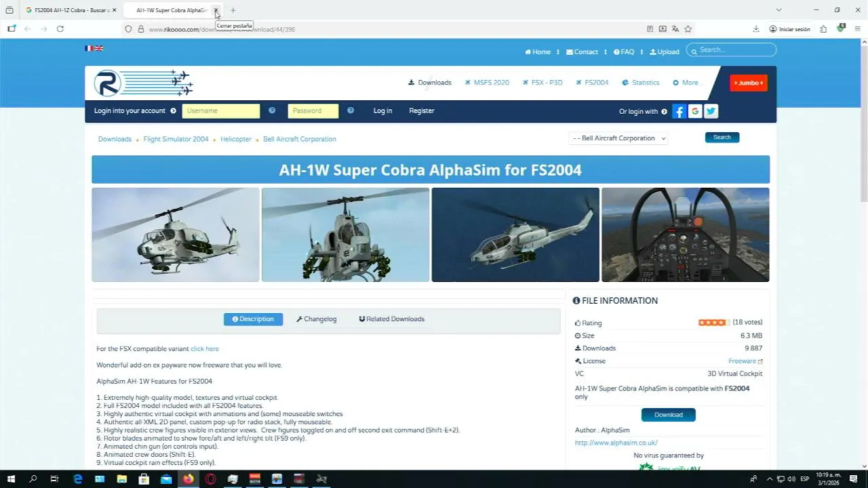Go to Flight Simulator 2004 breadcrumb

coord(176,139)
